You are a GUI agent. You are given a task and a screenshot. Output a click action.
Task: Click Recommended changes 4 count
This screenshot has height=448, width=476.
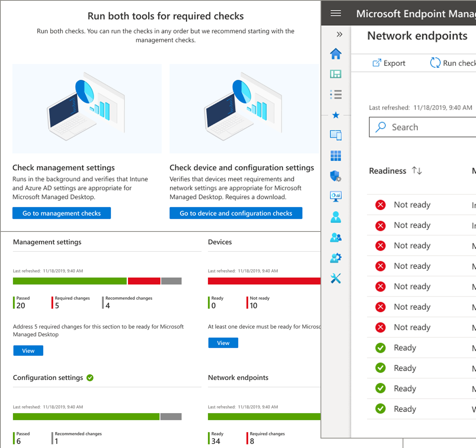(x=127, y=302)
